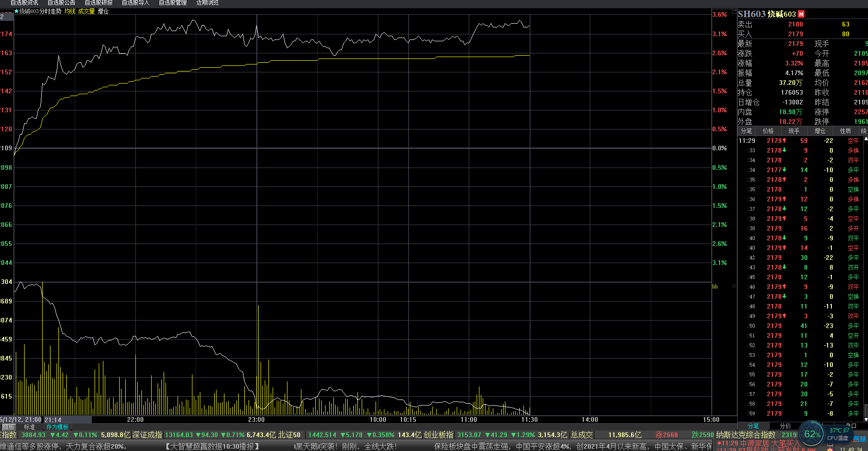Click the red M badge beside 烧碱603
Image resolution: width=868 pixels, height=451 pixels.
click(x=801, y=14)
